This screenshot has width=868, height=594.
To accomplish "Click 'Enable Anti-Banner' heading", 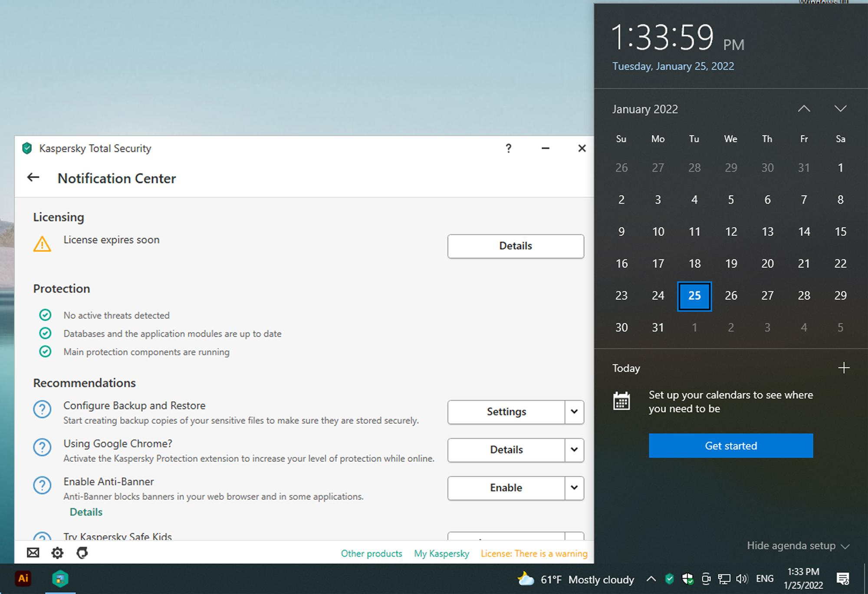I will (108, 482).
